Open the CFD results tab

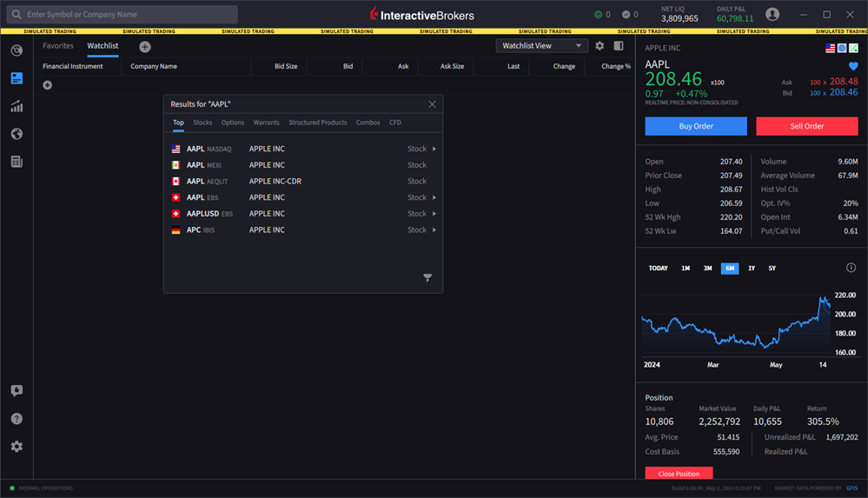click(395, 123)
